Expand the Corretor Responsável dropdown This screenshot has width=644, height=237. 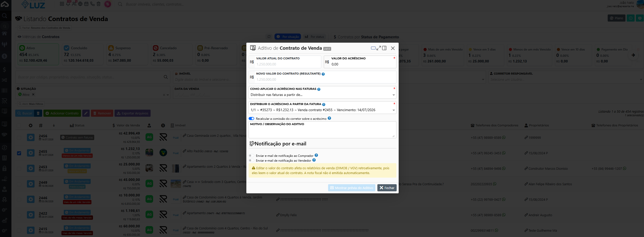pyautogui.click(x=566, y=80)
